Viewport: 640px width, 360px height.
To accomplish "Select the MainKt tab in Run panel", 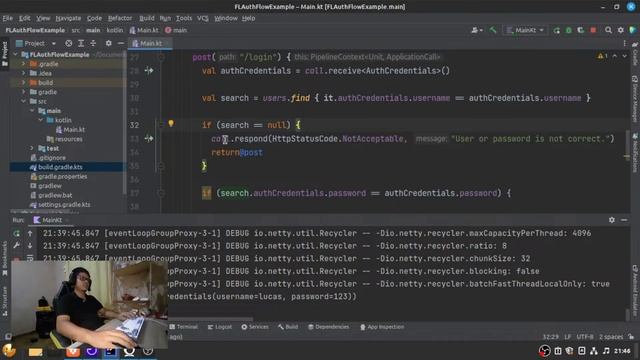I will click(x=51, y=220).
